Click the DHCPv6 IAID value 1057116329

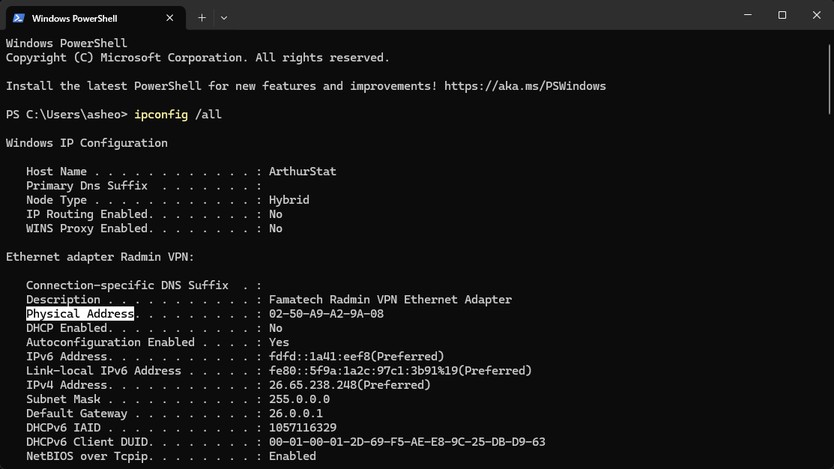302,428
